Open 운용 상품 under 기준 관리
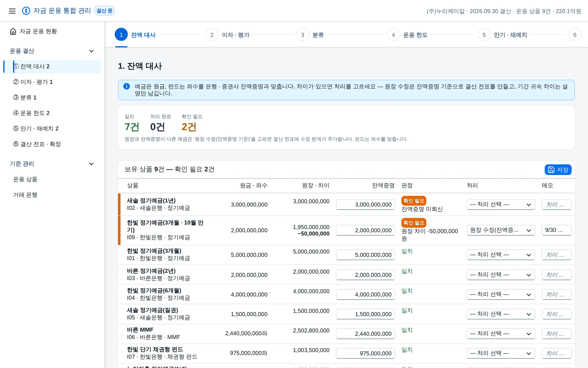Screen dimensions: 588x368 tap(52, 179)
